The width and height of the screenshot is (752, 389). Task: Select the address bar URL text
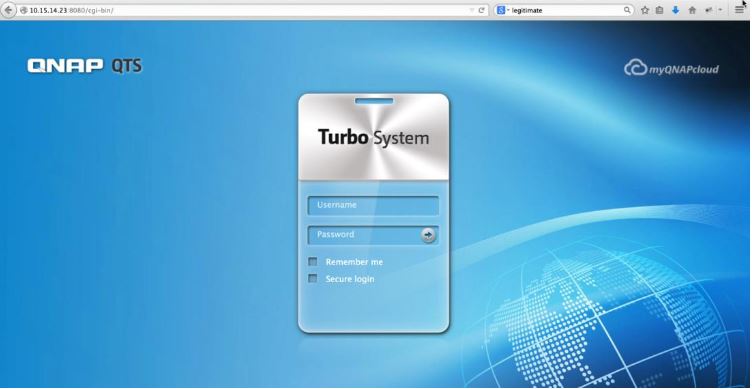tap(71, 10)
